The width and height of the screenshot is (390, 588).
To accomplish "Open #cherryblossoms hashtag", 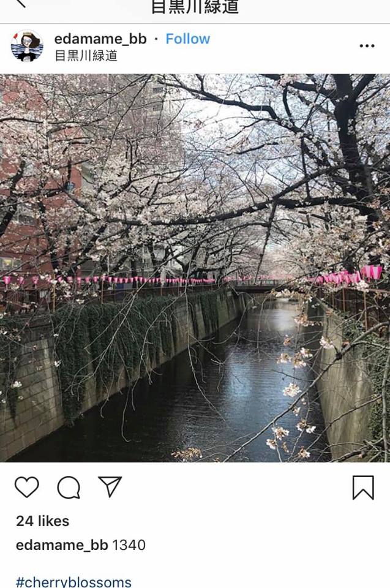I will click(73, 582).
